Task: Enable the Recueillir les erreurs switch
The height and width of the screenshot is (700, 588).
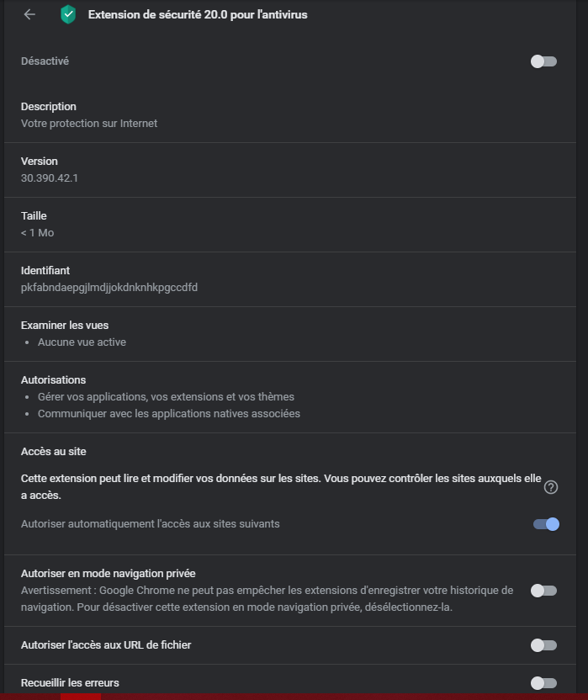Action: click(543, 683)
